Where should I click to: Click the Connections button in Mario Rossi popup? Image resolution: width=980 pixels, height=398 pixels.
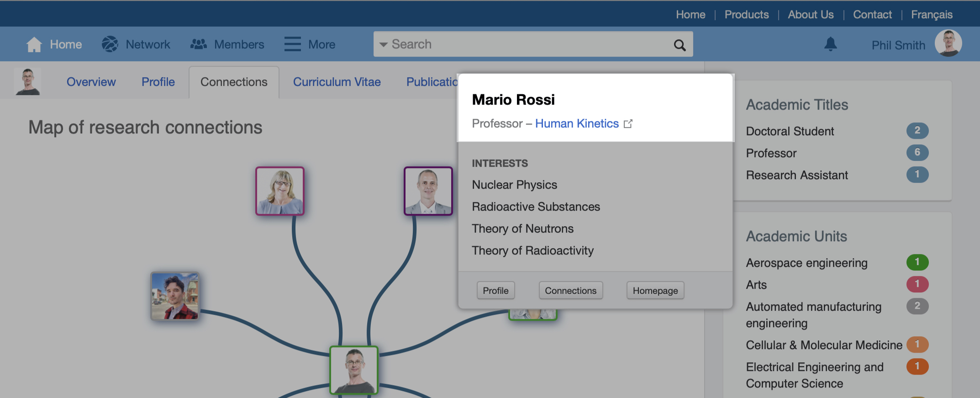[570, 291]
